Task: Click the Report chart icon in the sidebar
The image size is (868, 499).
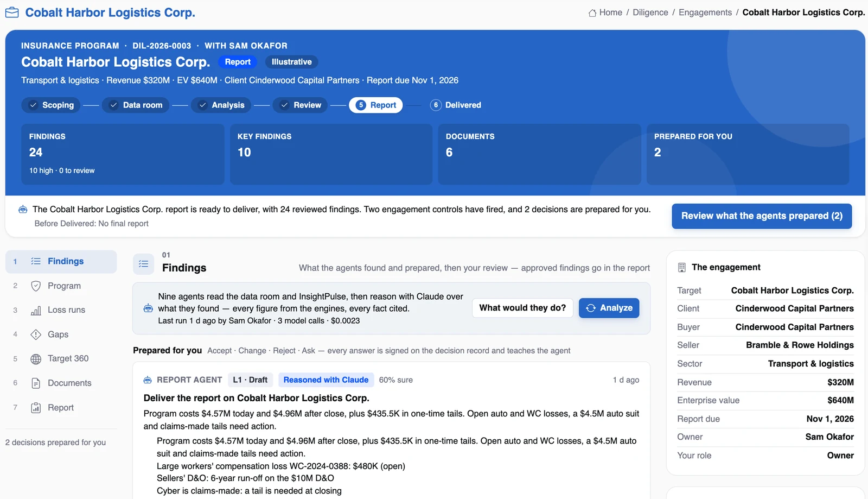Action: coord(36,408)
